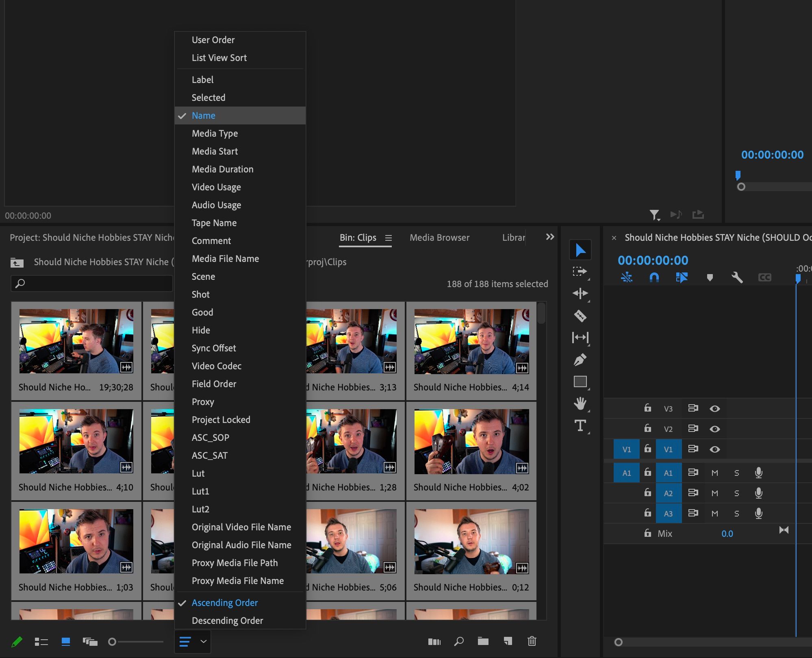Toggle Snap in the timeline with the magnet
812x658 pixels.
coord(654,278)
